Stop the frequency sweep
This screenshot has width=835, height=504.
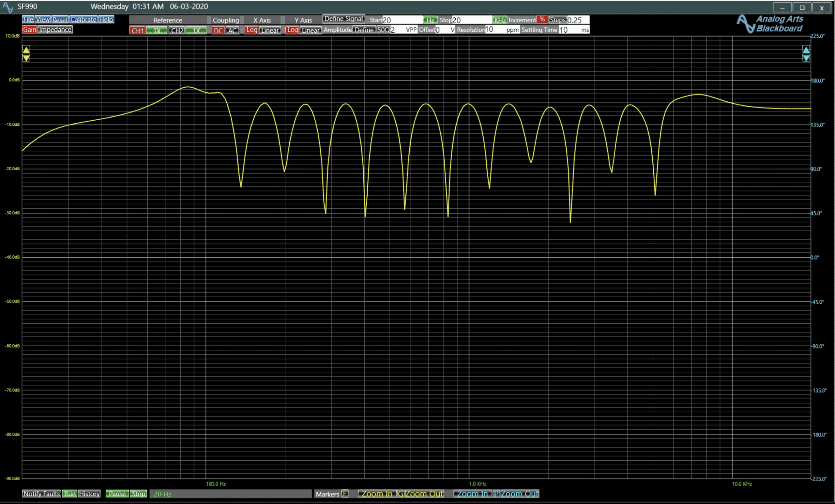[x=138, y=494]
